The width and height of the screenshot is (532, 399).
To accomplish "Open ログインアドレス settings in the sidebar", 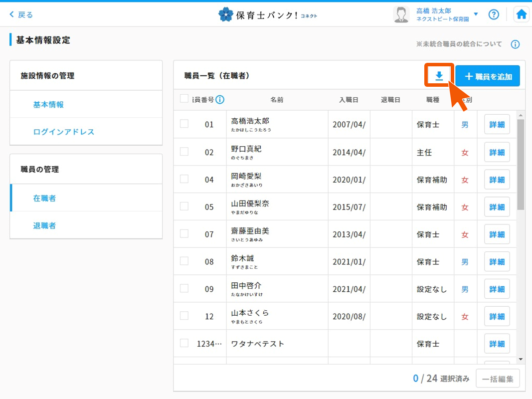I will pyautogui.click(x=64, y=132).
